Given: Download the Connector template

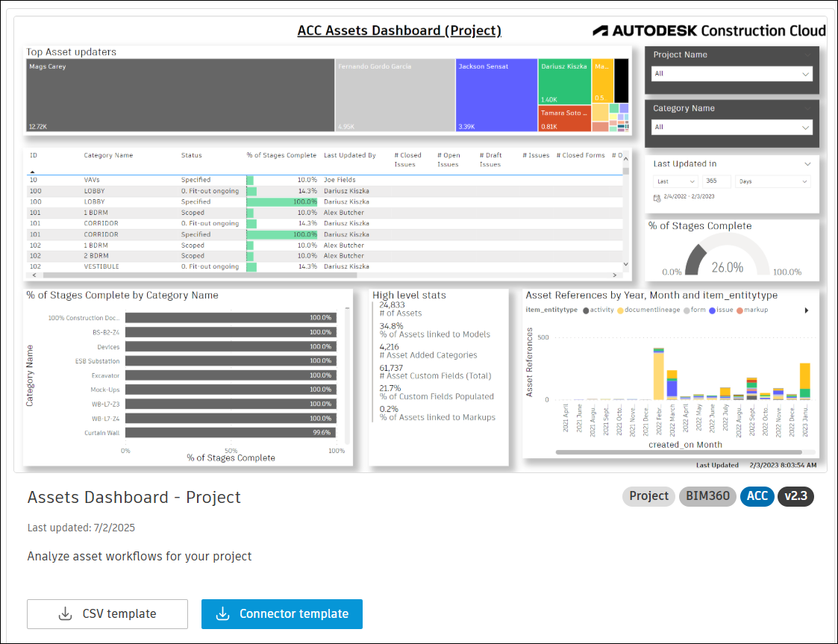Looking at the screenshot, I should (281, 613).
